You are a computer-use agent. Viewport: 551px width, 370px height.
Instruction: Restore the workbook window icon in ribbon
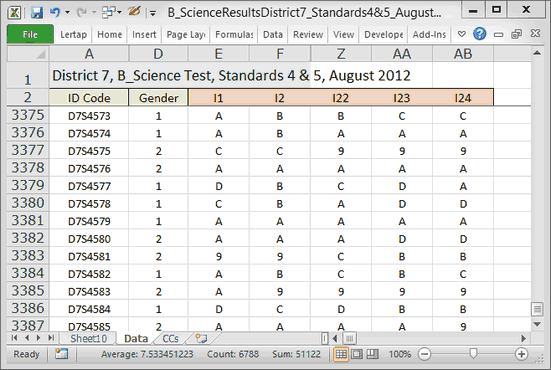coord(516,34)
